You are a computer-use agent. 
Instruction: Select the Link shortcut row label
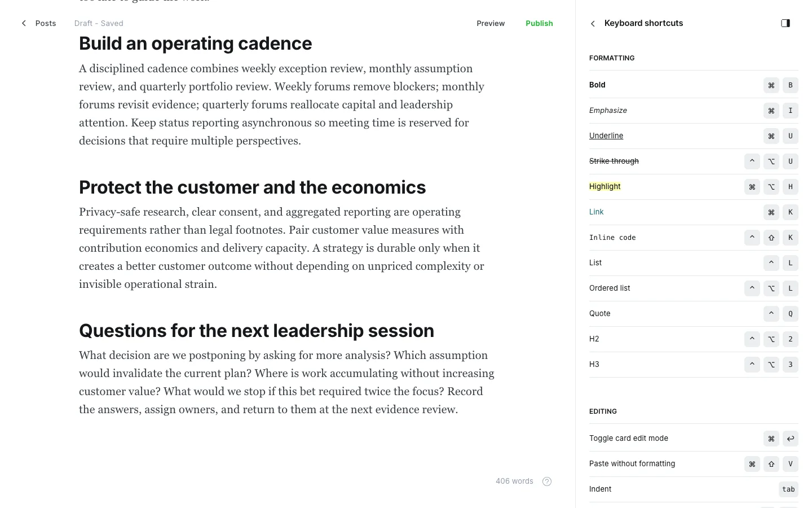coord(596,212)
